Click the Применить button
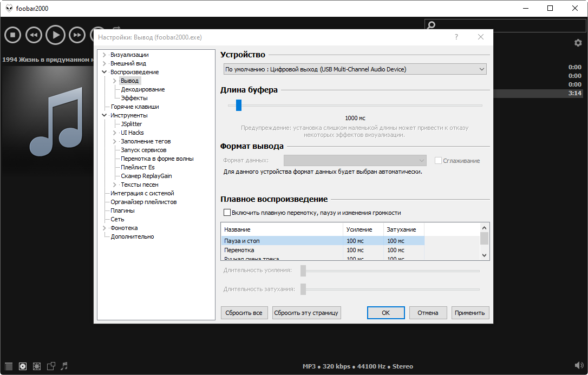Viewport: 588px width, 375px height. pyautogui.click(x=469, y=313)
